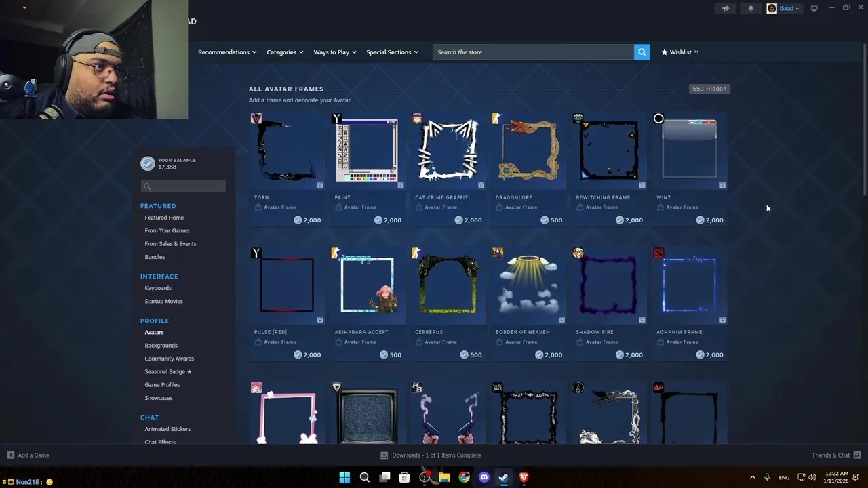This screenshot has height=488, width=868.
Task: Open the Akihabara Accept frame thumbnail
Action: (367, 285)
